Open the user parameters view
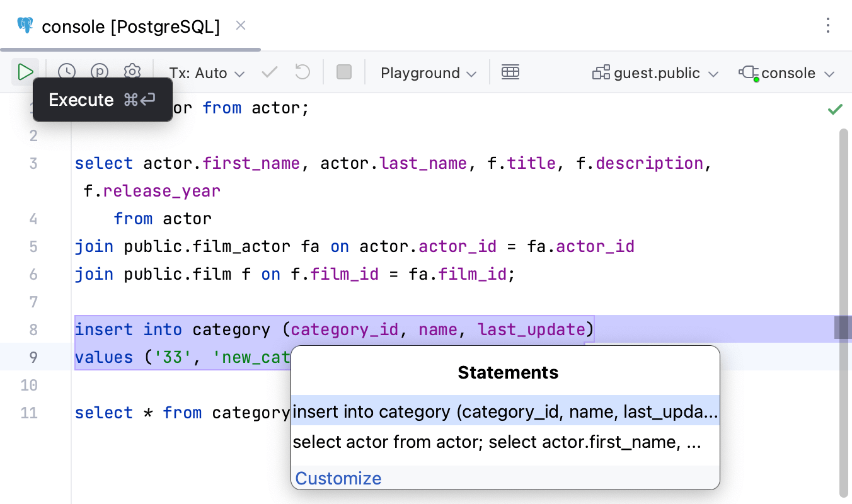The width and height of the screenshot is (852, 504). tap(100, 72)
